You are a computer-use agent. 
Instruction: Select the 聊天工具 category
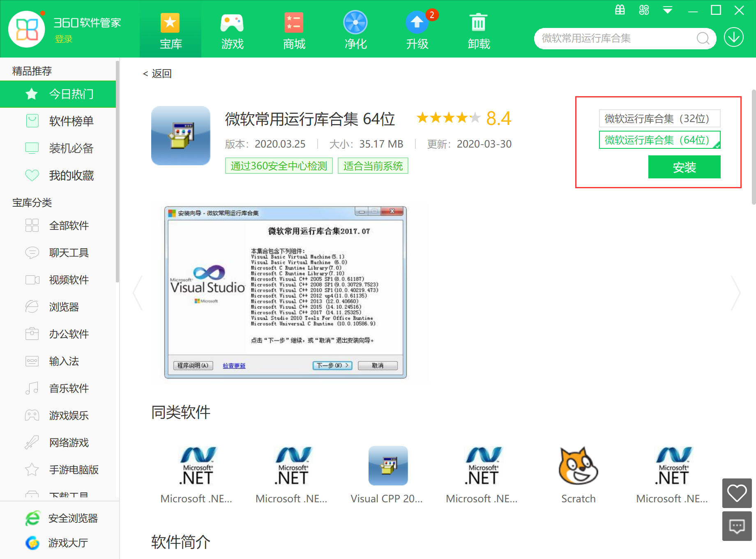click(58, 252)
